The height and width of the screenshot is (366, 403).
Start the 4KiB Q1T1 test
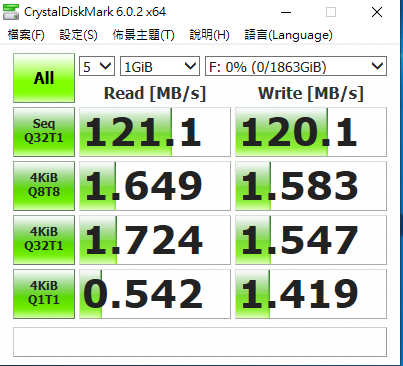pyautogui.click(x=44, y=294)
